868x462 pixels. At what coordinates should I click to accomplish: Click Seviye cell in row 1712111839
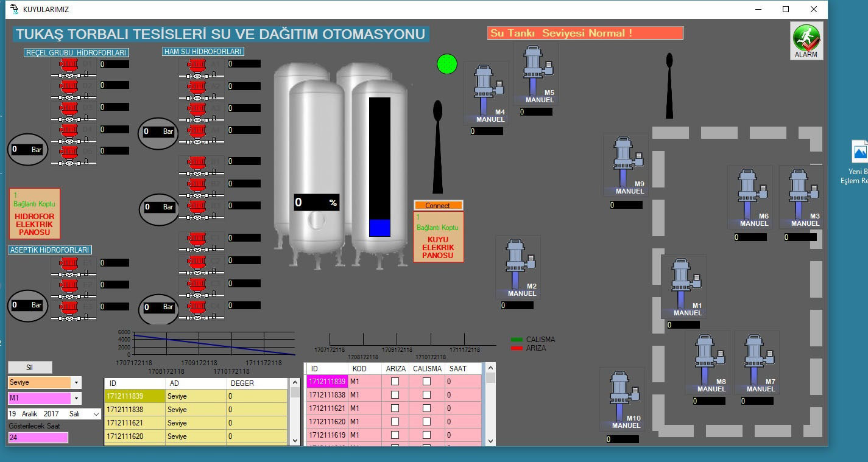coord(196,396)
